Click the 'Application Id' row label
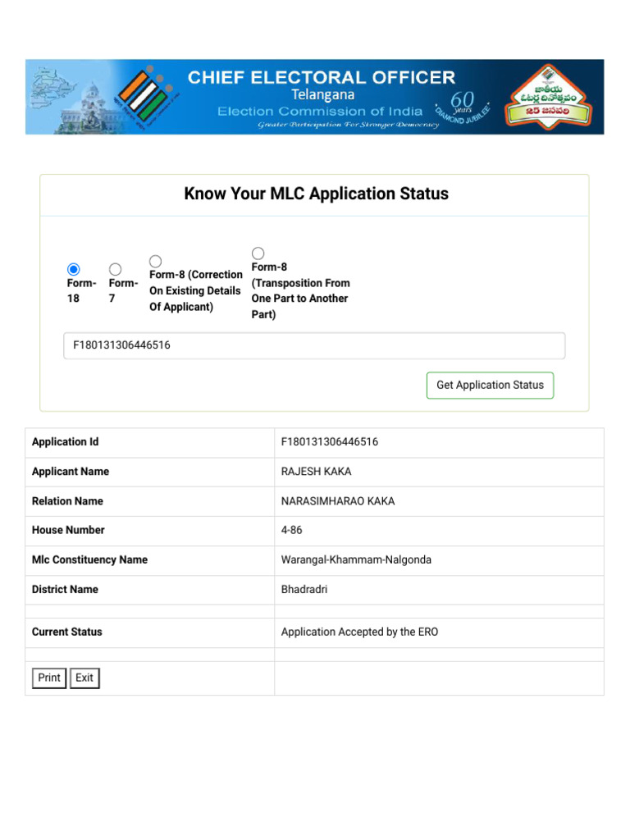The image size is (630, 840). pos(66,442)
